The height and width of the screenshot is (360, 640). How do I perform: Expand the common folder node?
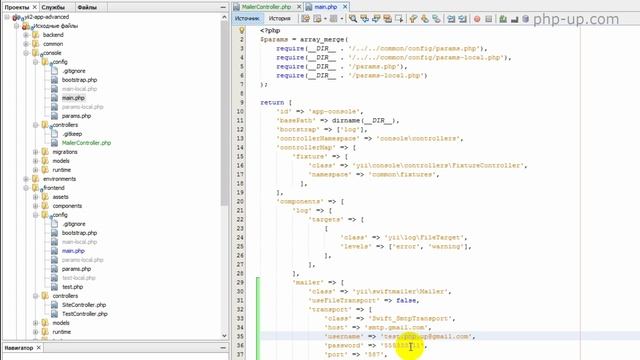click(x=26, y=44)
